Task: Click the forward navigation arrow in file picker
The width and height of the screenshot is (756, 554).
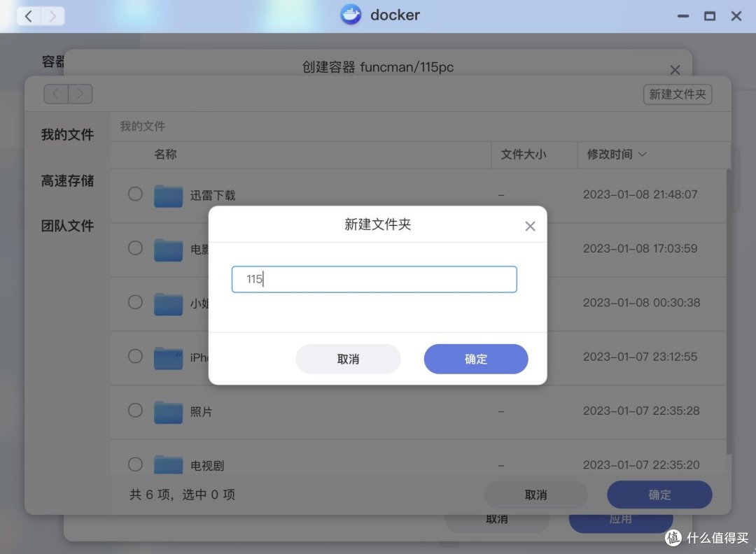Action: click(x=80, y=94)
